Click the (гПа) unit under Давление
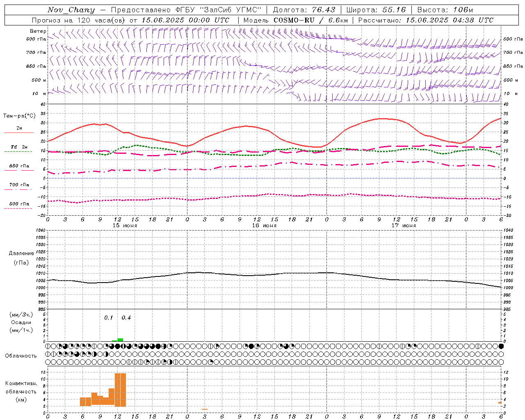This screenshot has width=525, height=420. pyautogui.click(x=21, y=262)
